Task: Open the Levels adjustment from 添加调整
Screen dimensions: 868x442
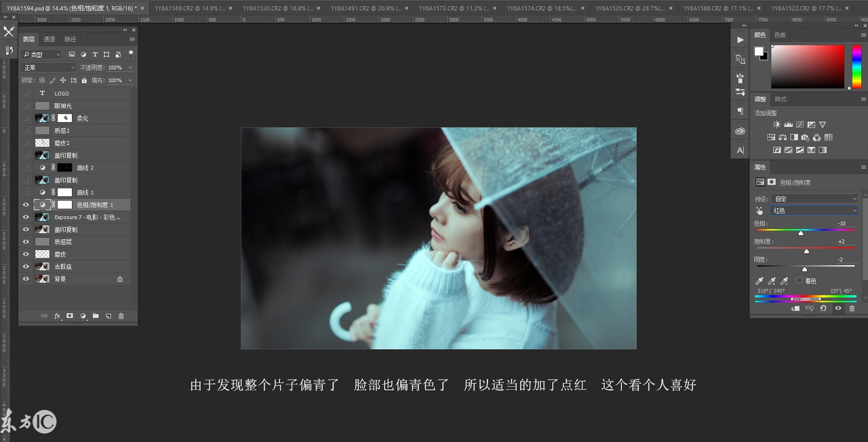Action: coord(788,124)
